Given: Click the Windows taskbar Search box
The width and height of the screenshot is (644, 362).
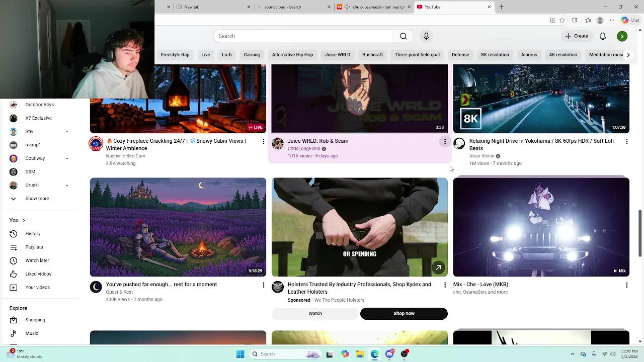Looking at the screenshot, I should pyautogui.click(x=285, y=354).
